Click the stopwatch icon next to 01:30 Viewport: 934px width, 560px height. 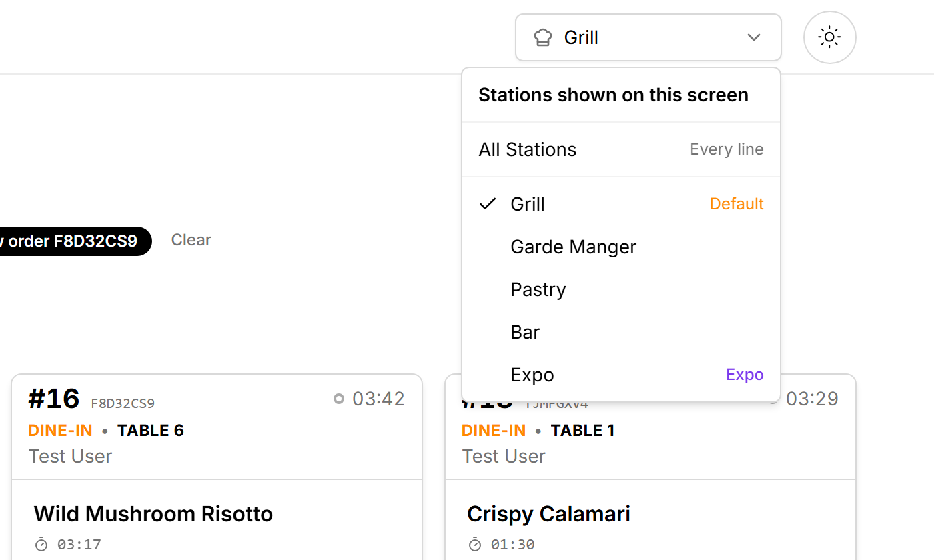click(x=475, y=545)
